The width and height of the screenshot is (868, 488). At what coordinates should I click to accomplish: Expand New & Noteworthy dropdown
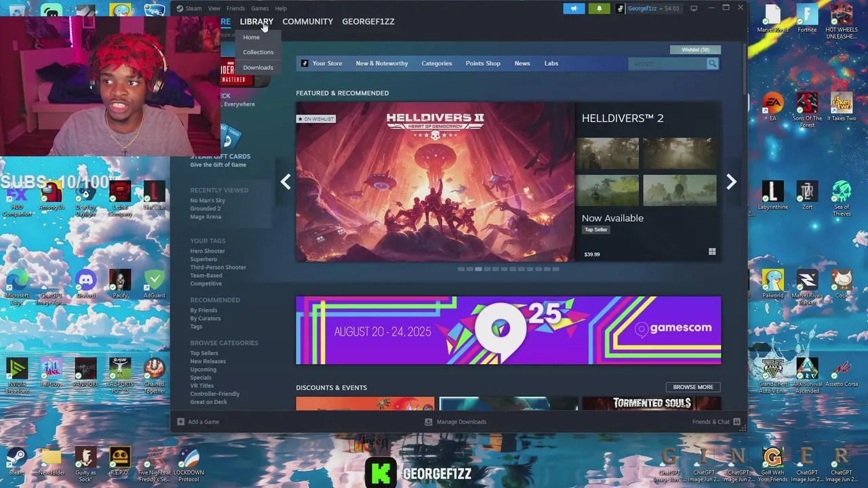(382, 64)
